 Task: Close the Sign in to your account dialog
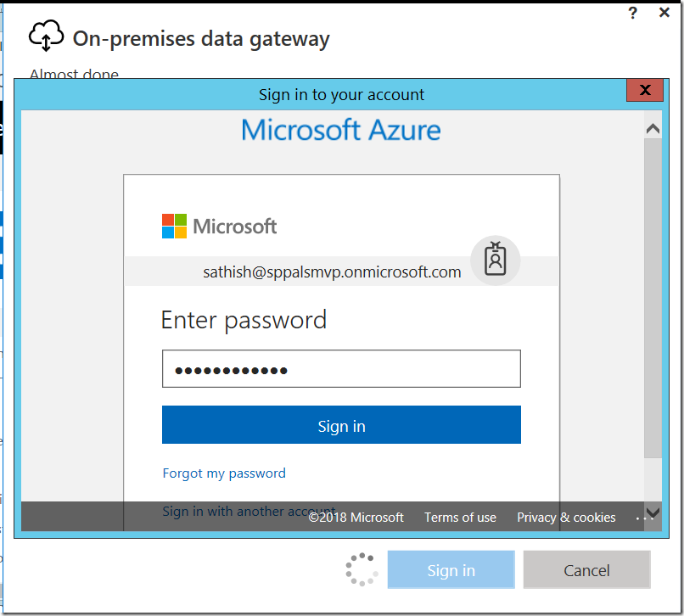point(645,90)
